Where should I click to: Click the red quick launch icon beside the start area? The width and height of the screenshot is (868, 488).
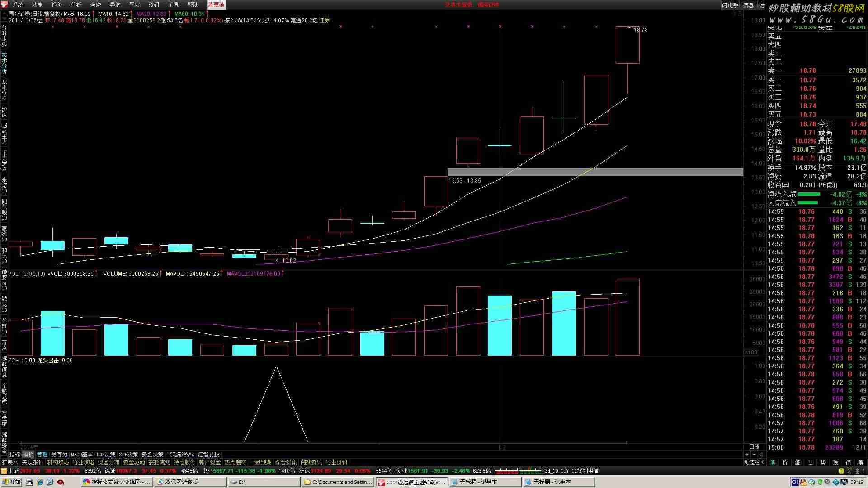[x=60, y=482]
